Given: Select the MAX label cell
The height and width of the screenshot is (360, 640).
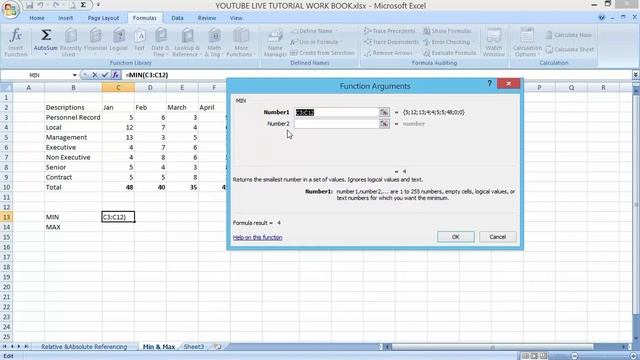Looking at the screenshot, I should point(73,227).
